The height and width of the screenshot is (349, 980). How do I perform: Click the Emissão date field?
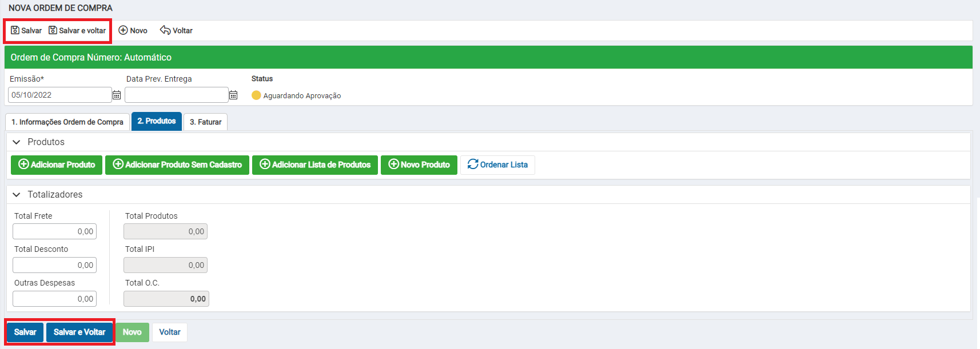pyautogui.click(x=59, y=95)
